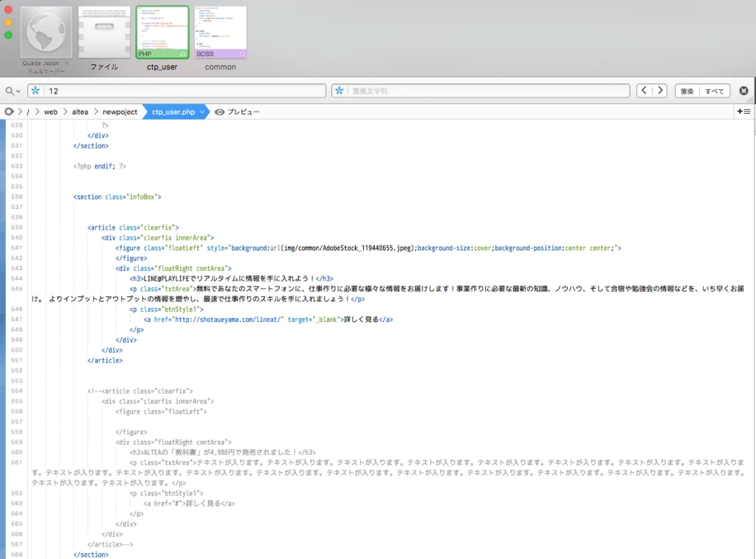
Task: Open the Quada Japan site globe icon
Action: (47, 32)
